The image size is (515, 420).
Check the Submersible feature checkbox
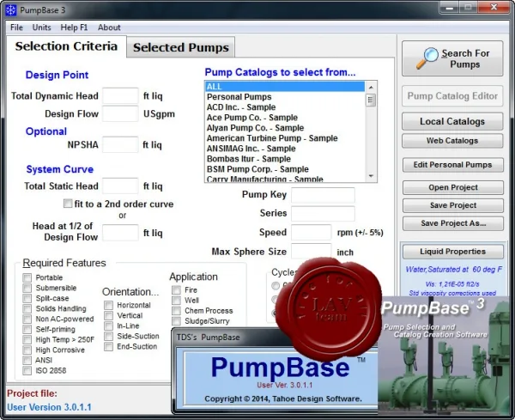[27, 288]
